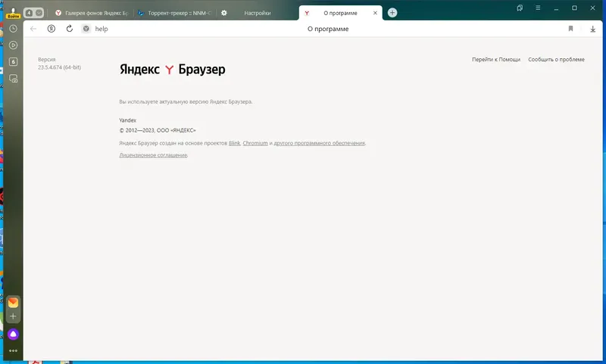Viewport: 606px width, 364px height.
Task: Close the О программе tab
Action: tap(375, 13)
